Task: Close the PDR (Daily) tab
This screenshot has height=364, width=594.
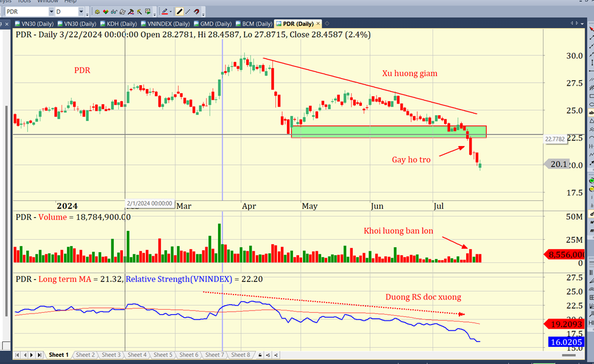Action: point(318,24)
